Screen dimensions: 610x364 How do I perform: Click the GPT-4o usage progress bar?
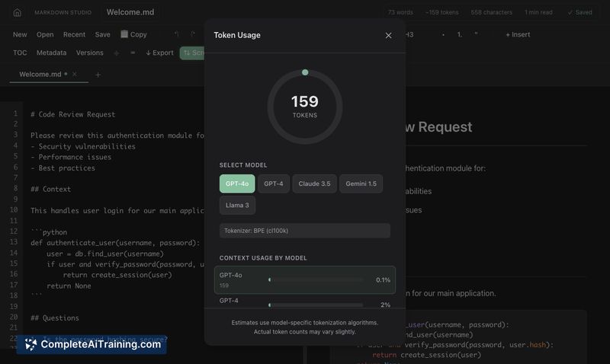(x=316, y=279)
